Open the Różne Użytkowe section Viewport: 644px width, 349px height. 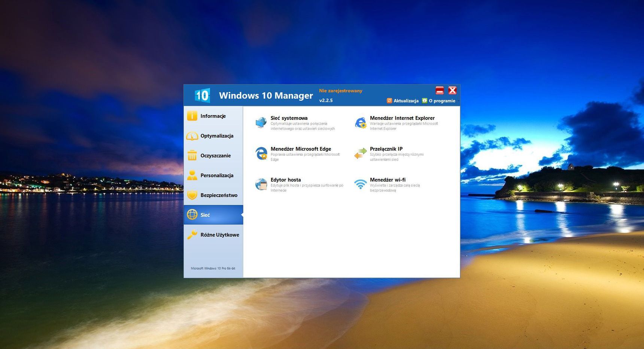[x=213, y=235]
